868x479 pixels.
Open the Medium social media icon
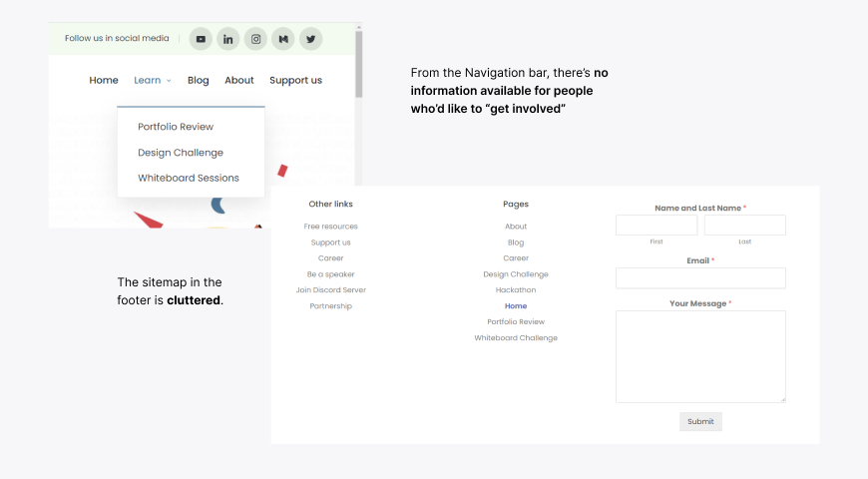(x=283, y=39)
